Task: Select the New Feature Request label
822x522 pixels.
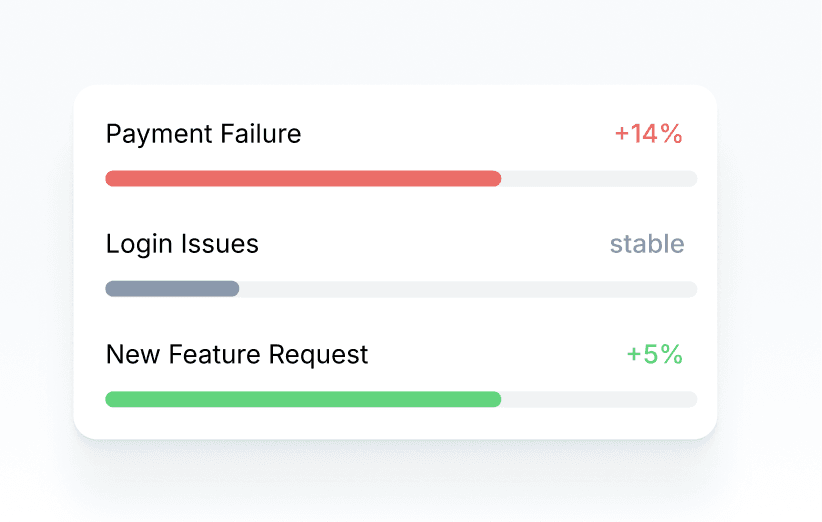Action: [237, 354]
